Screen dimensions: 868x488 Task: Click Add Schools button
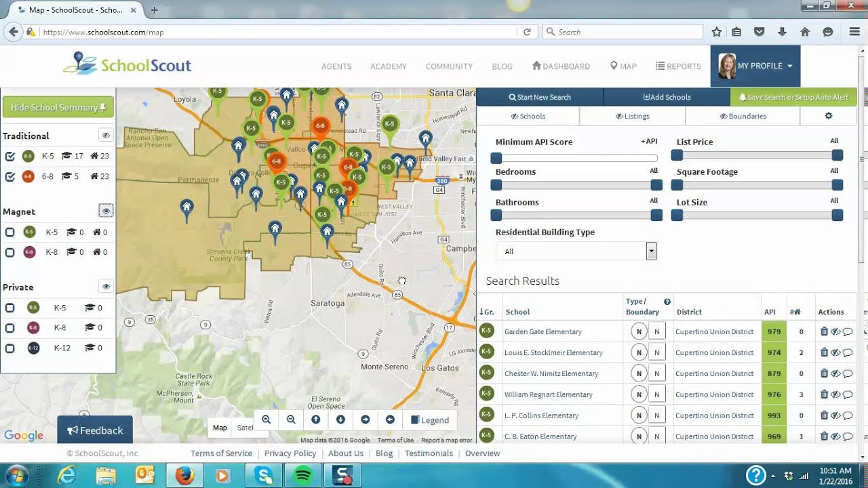(x=667, y=97)
